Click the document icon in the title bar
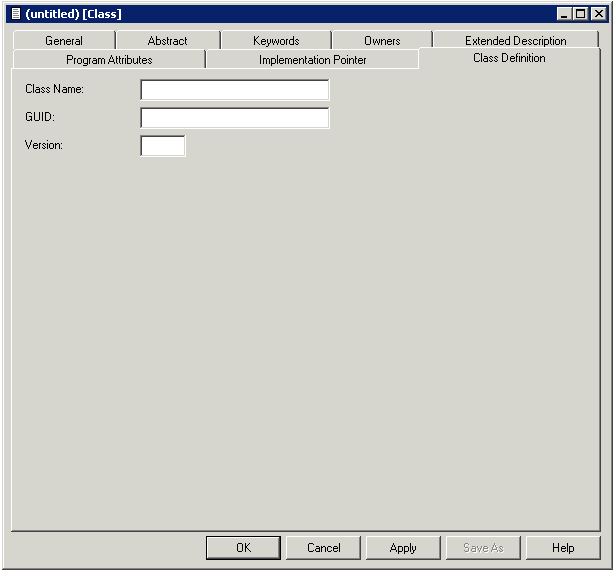The width and height of the screenshot is (614, 571). 15,14
